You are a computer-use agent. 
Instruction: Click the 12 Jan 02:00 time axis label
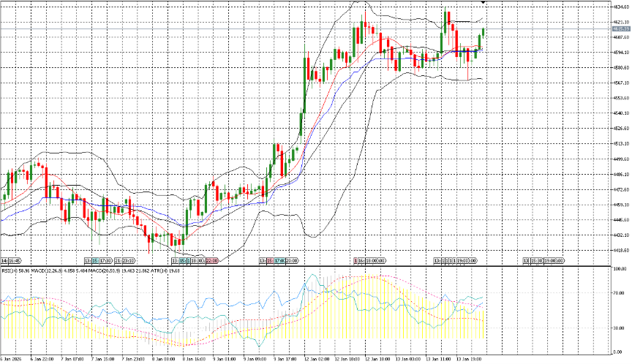pyautogui.click(x=318, y=359)
